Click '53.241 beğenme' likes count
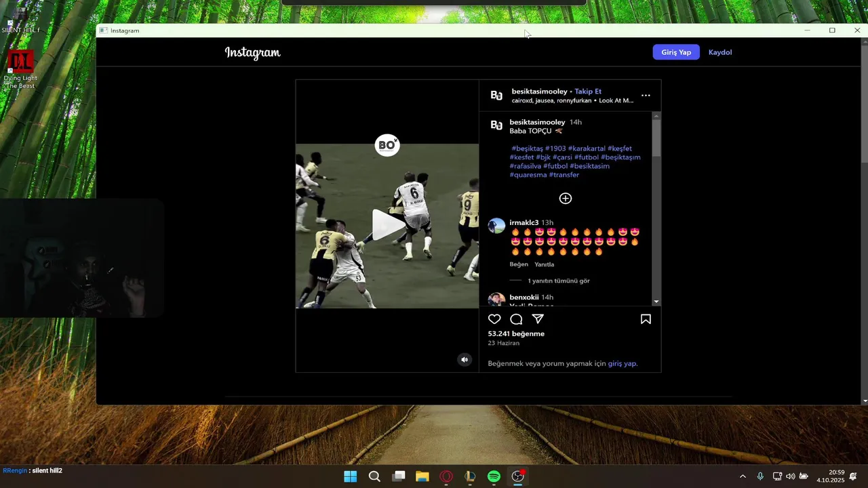This screenshot has height=488, width=868. click(516, 333)
